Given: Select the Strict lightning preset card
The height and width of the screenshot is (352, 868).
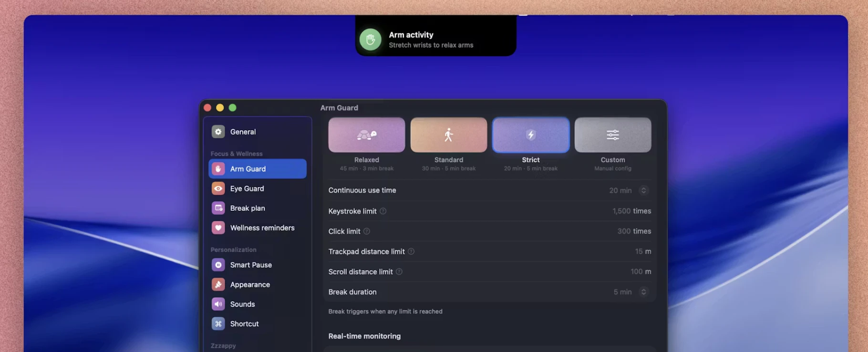Looking at the screenshot, I should tap(531, 135).
